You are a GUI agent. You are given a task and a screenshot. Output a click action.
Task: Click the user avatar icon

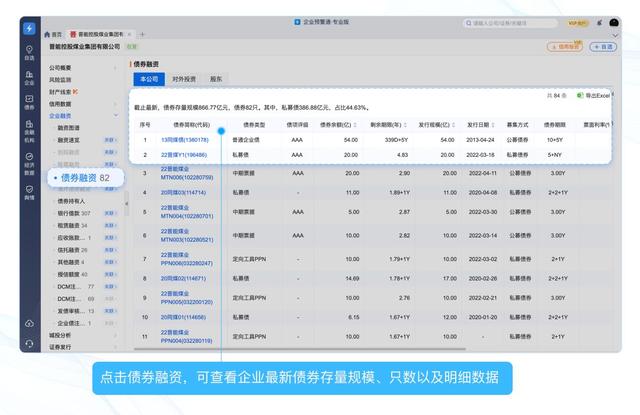click(x=614, y=23)
